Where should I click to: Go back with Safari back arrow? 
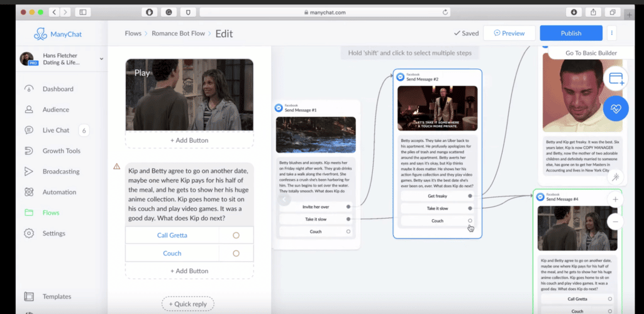(55, 13)
